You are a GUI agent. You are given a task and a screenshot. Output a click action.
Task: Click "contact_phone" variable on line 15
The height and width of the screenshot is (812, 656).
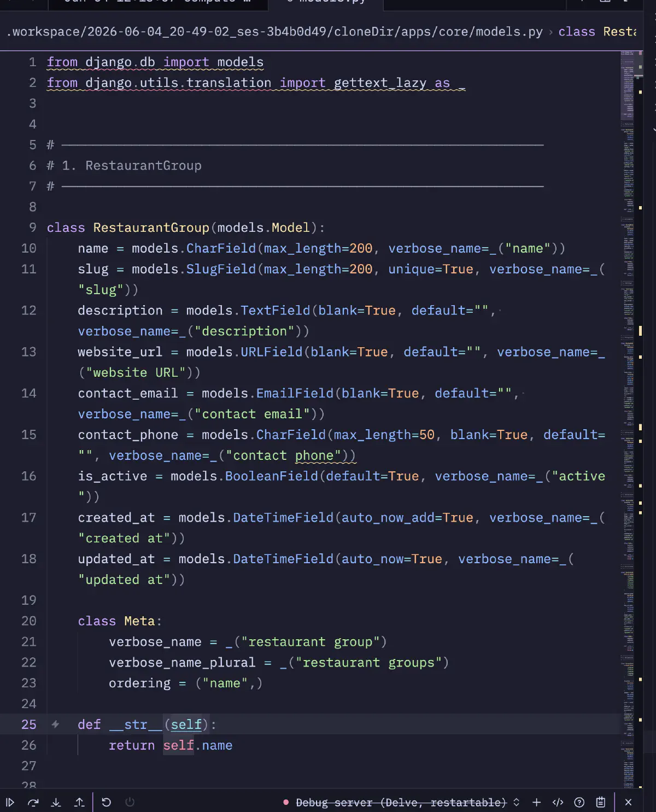(x=128, y=435)
